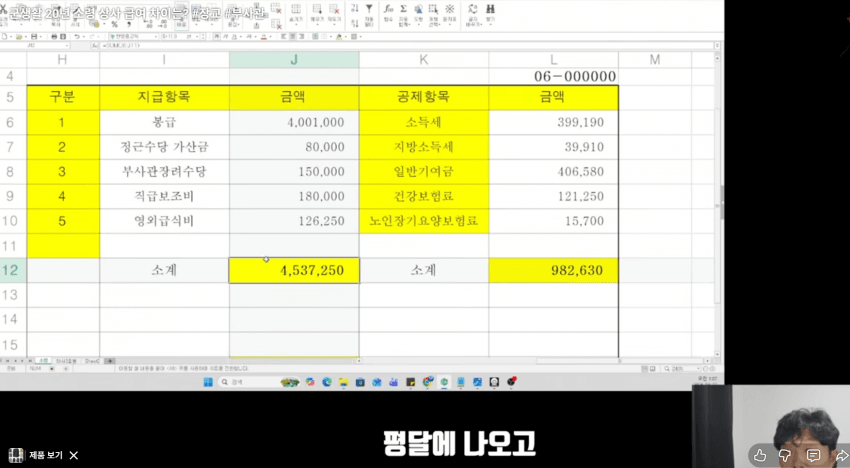850x468 pixels.
Task: Click cell 부사관장려수당
Action: (x=164, y=172)
